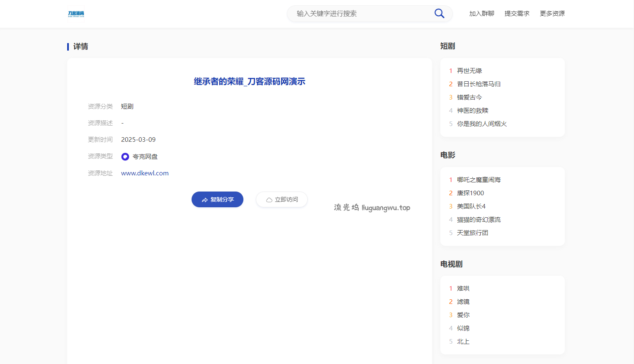Click the magnifying glass search icon
634x364 pixels.
tap(439, 14)
